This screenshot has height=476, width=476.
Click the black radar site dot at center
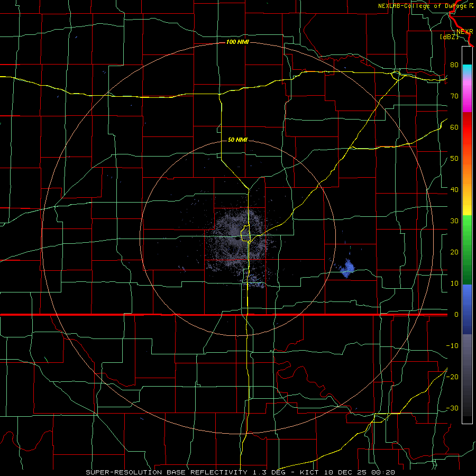coord(237,239)
